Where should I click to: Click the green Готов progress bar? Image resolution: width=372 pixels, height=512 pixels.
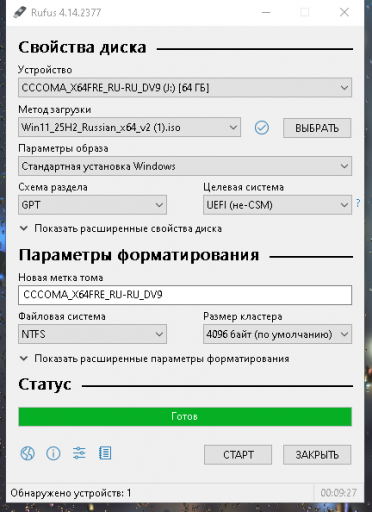click(185, 417)
